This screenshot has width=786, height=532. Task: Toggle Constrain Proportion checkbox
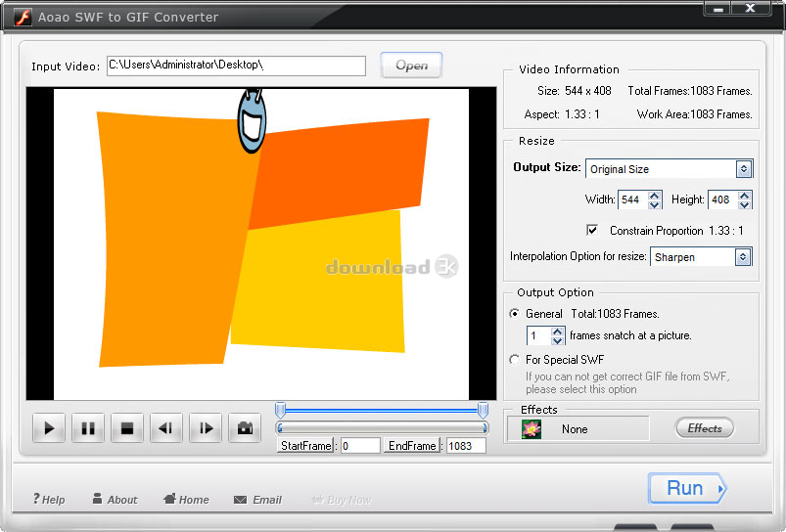[592, 230]
